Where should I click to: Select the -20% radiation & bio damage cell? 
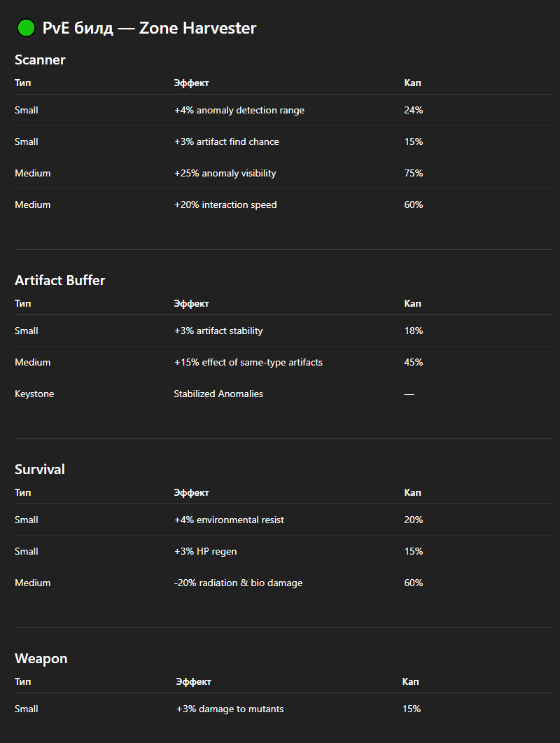click(x=238, y=583)
